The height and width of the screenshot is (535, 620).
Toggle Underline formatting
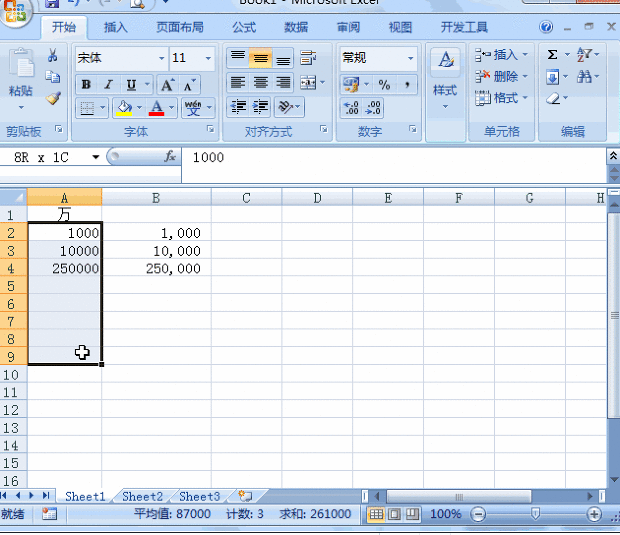pyautogui.click(x=131, y=85)
